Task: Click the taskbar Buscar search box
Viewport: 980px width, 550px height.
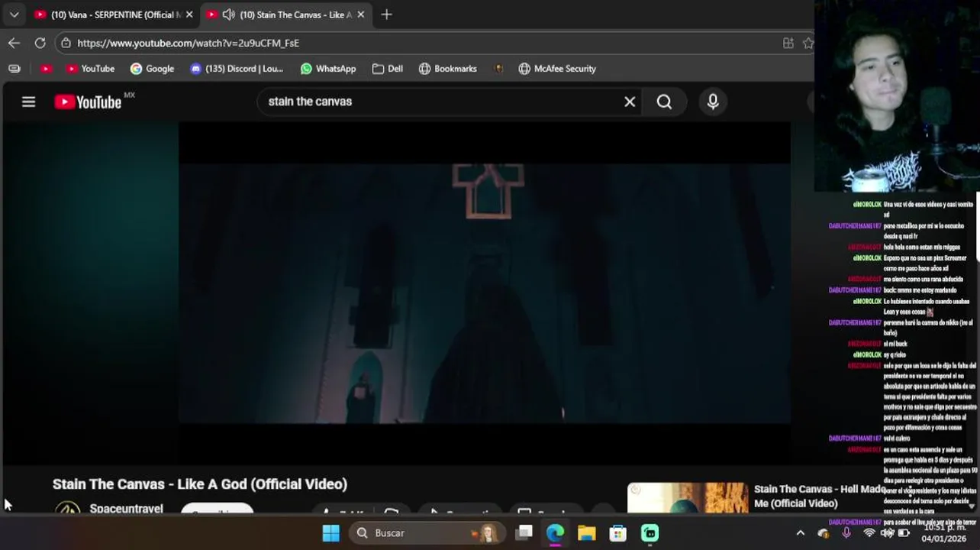Action: pyautogui.click(x=427, y=532)
